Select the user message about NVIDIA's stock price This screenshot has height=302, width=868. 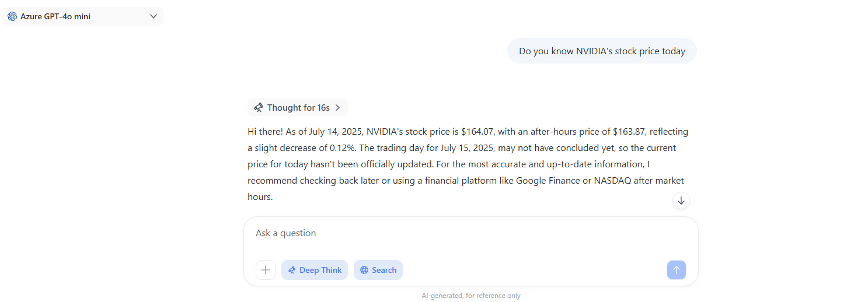pyautogui.click(x=602, y=51)
